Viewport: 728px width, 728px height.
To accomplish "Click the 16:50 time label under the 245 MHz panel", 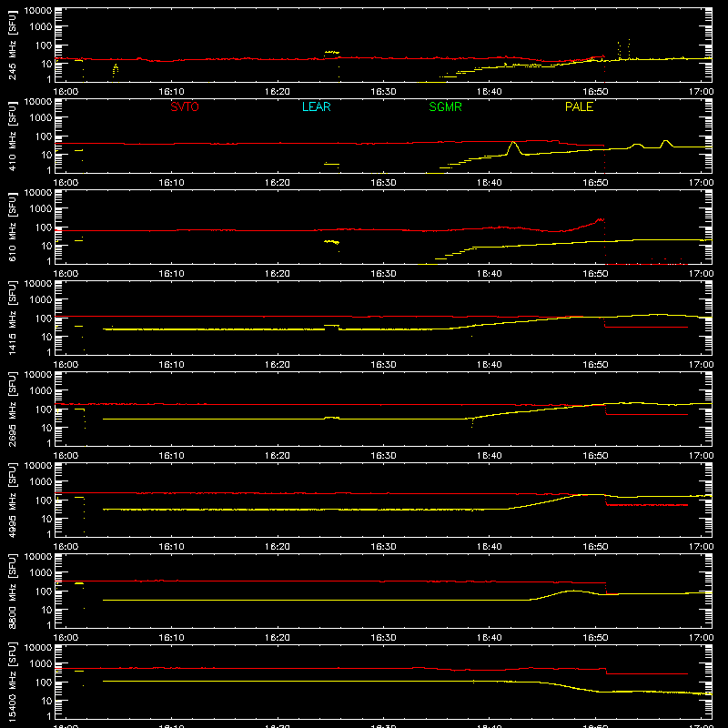I will (595, 92).
